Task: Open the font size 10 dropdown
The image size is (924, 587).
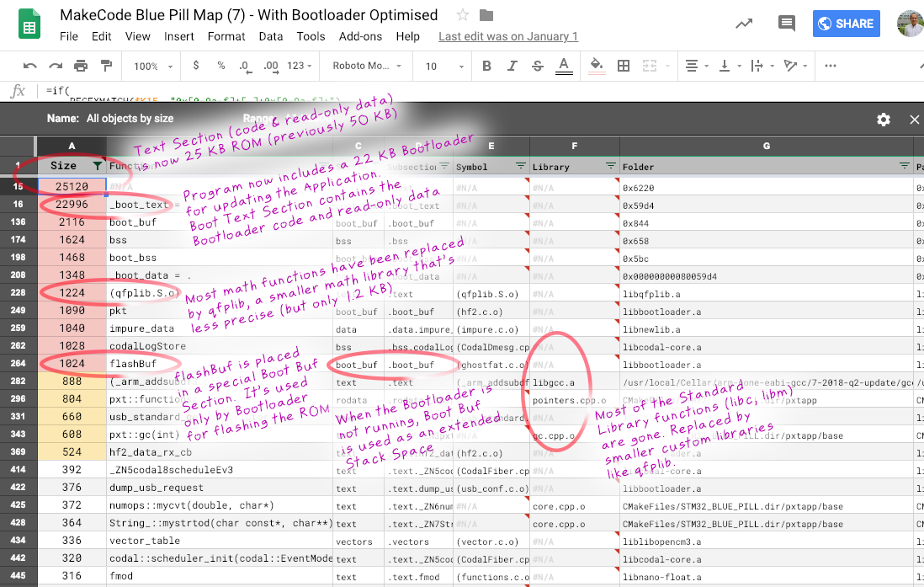Action: (445, 66)
